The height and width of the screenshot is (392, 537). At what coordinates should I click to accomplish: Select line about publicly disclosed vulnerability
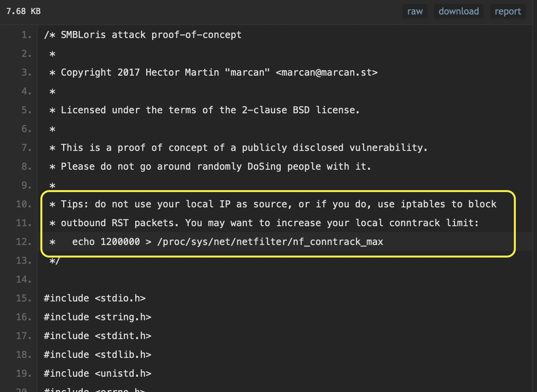point(238,148)
